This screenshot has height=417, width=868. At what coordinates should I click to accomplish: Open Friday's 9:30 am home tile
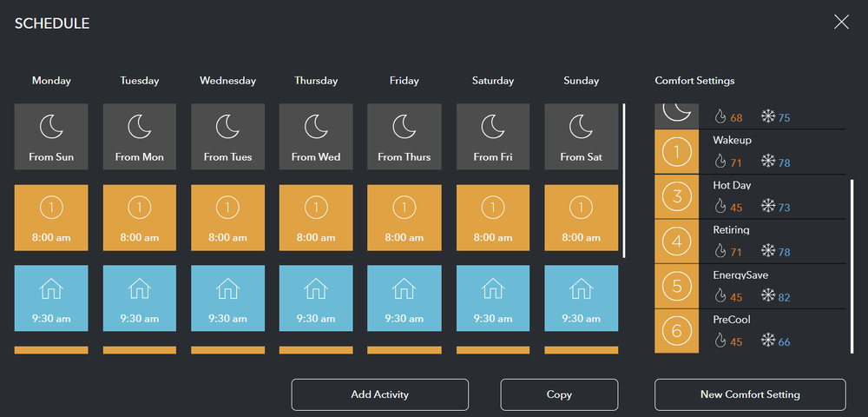click(x=404, y=298)
